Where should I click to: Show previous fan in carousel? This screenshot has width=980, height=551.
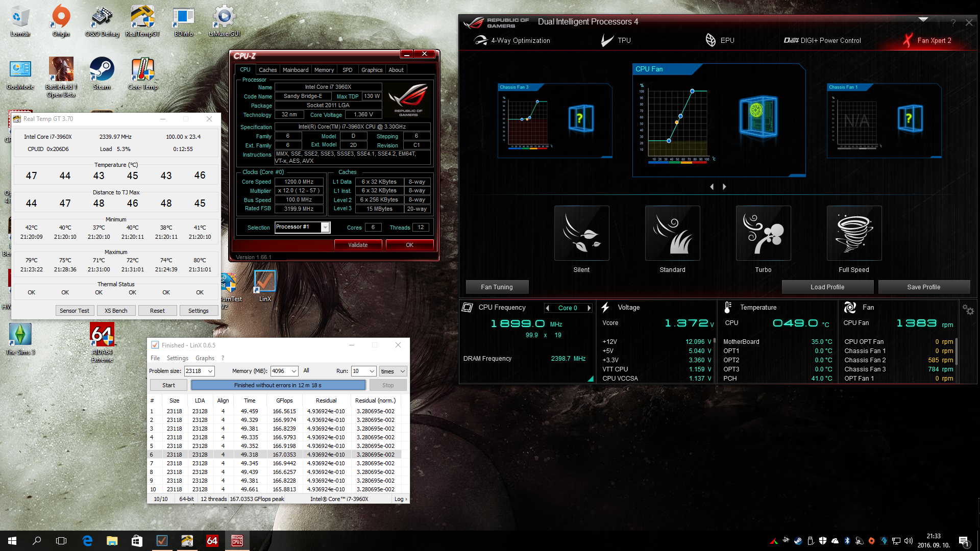click(712, 187)
